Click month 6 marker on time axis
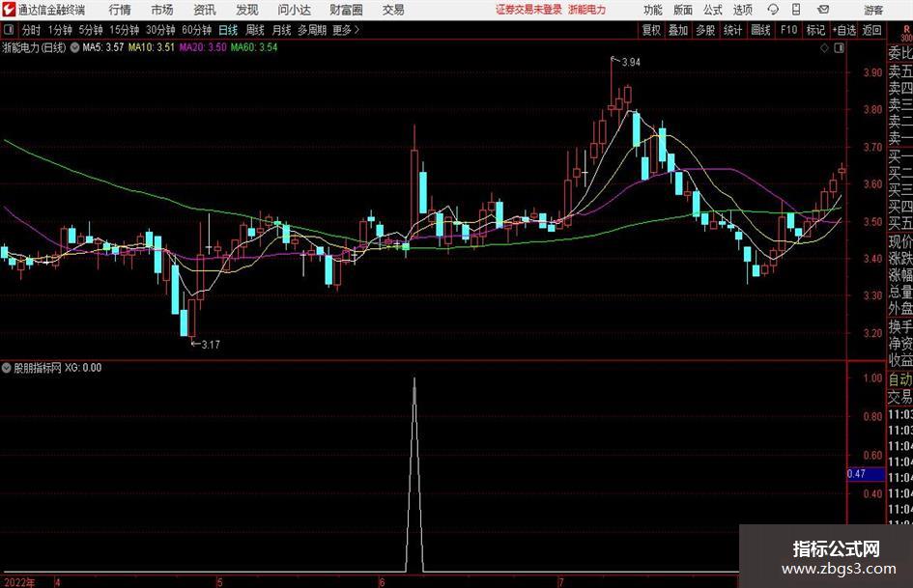The image size is (913, 588). click(382, 582)
